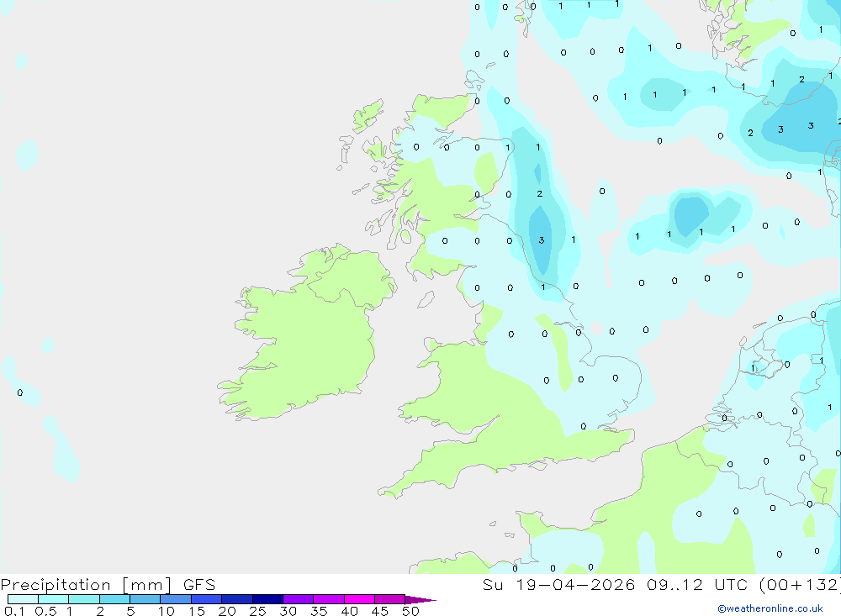
Task: Pick the 0.5–1 mm legend swatch
Action: click(x=54, y=599)
